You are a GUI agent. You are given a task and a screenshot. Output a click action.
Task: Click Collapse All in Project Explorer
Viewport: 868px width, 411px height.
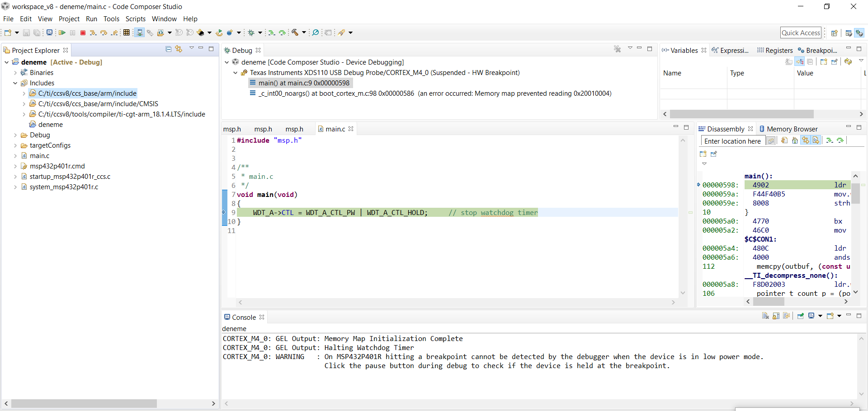coord(168,49)
